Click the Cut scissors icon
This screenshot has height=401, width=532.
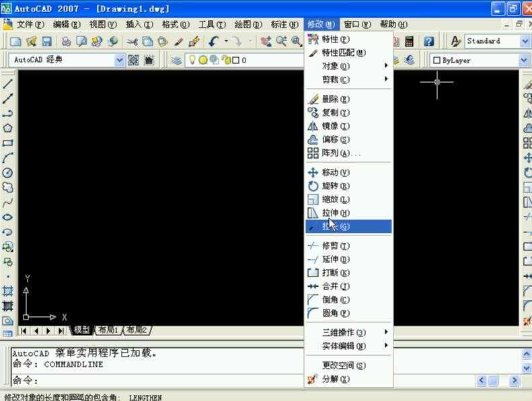pyautogui.click(x=132, y=42)
